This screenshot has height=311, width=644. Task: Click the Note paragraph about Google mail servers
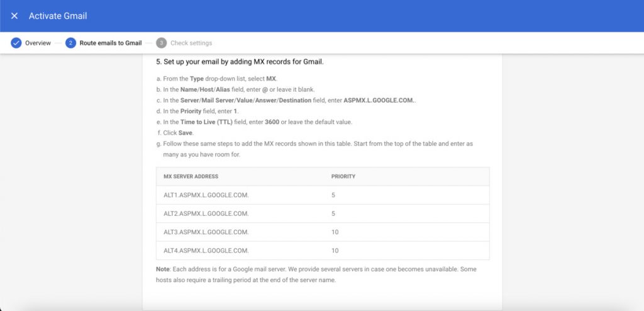pos(316,274)
